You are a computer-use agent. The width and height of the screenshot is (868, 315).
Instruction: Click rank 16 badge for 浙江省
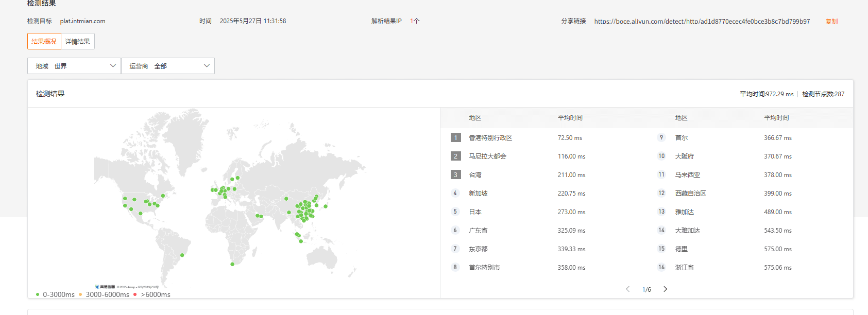tap(661, 267)
